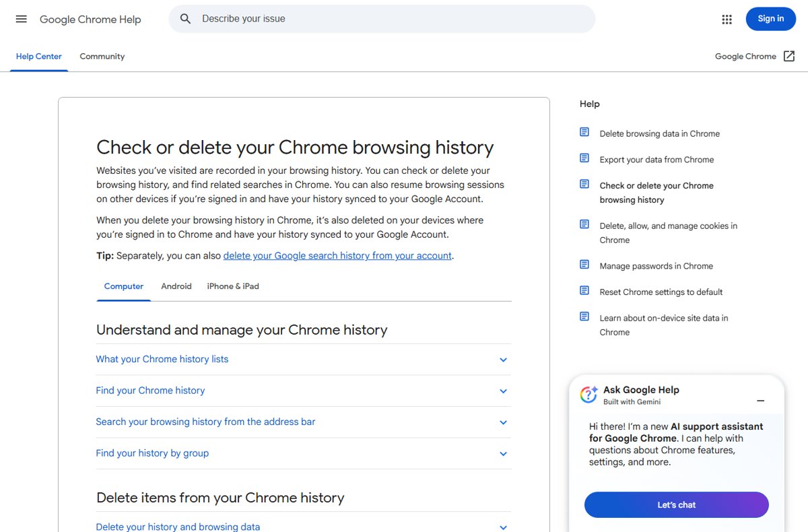The height and width of the screenshot is (532, 808).
Task: Open Reset Chrome settings to default article
Action: pos(661,292)
